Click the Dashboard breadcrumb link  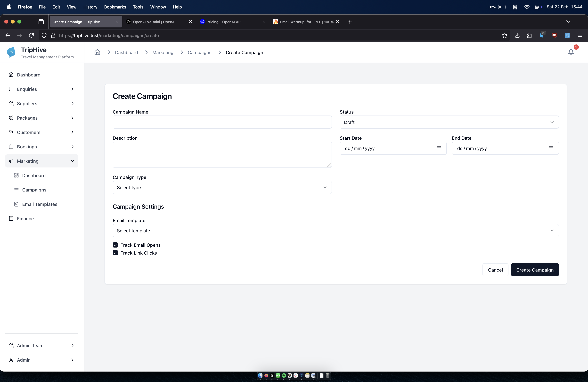click(x=126, y=52)
